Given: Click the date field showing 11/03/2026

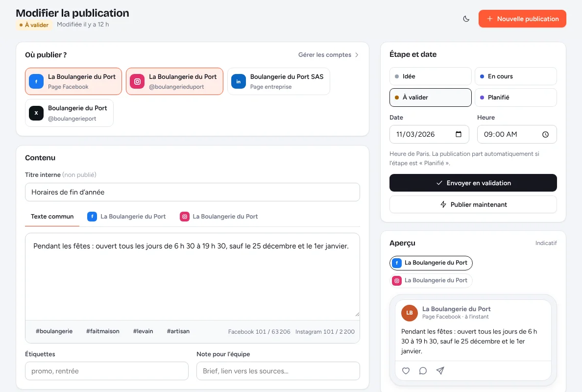Looking at the screenshot, I should [x=429, y=134].
